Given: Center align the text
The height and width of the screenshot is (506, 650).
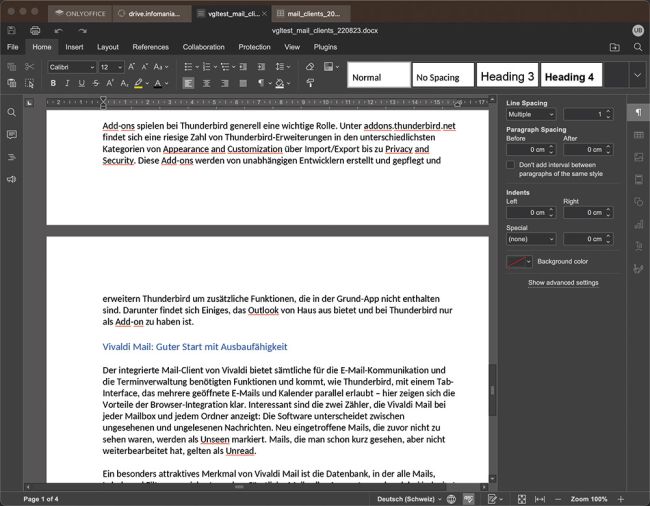Looking at the screenshot, I should coord(206,83).
